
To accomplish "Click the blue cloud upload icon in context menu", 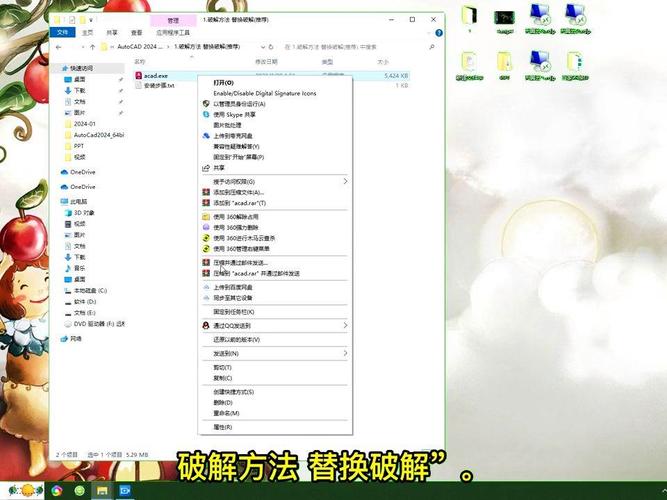I will (x=206, y=136).
